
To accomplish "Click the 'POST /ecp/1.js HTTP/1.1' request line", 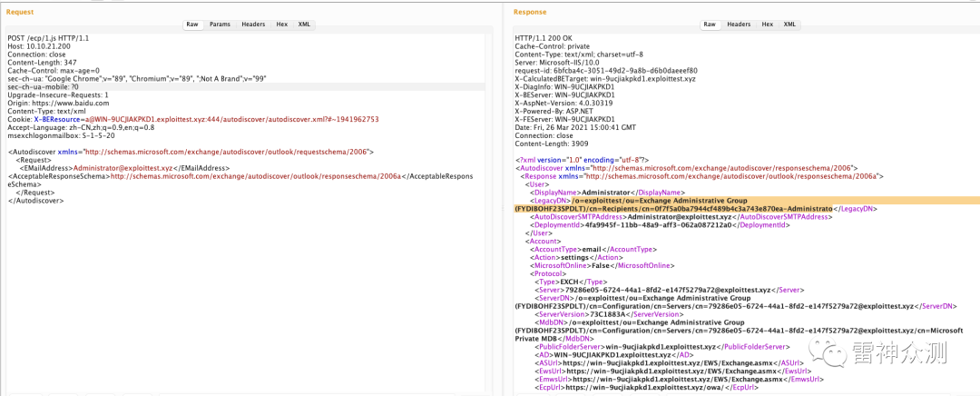I will 48,38.
